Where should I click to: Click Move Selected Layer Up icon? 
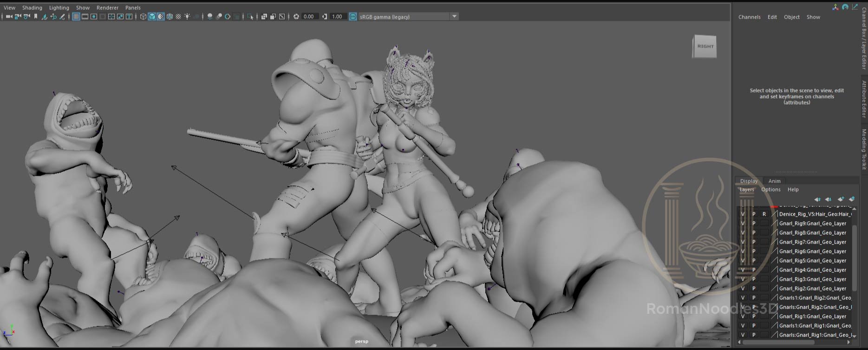pyautogui.click(x=817, y=199)
